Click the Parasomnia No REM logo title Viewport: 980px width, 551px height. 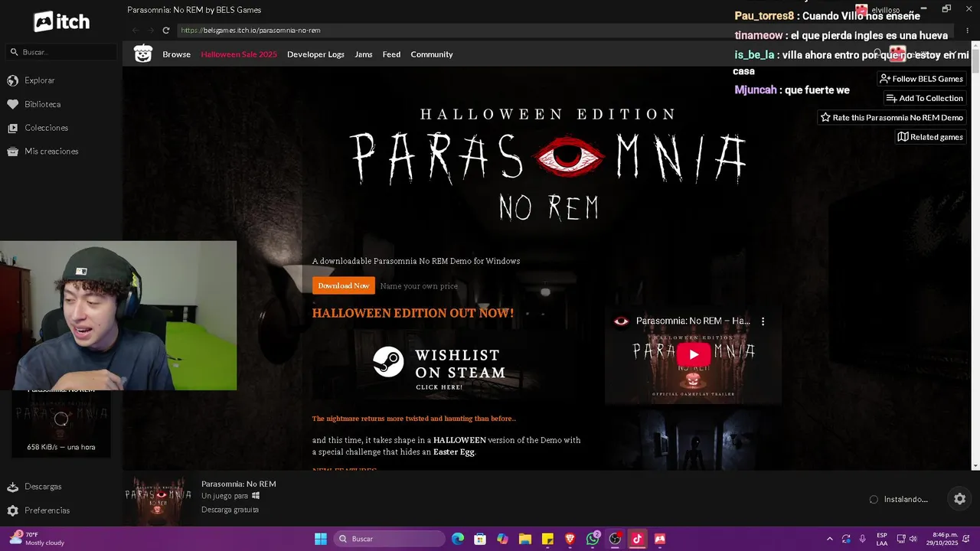pos(548,165)
